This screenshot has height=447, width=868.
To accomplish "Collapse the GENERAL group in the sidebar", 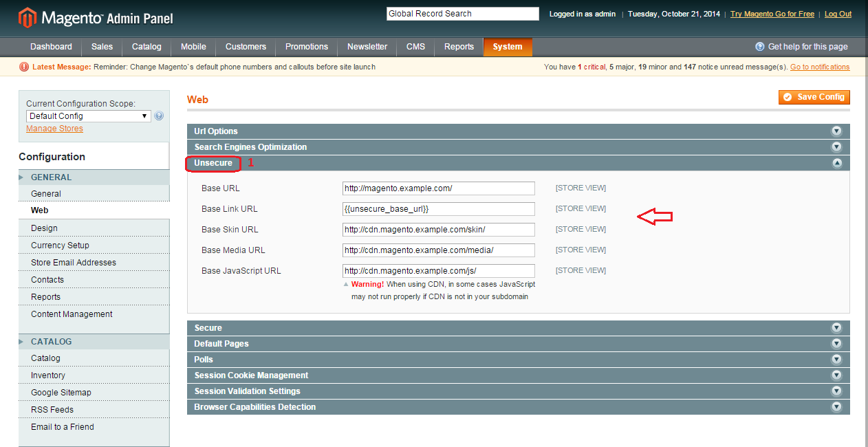I will (94, 177).
